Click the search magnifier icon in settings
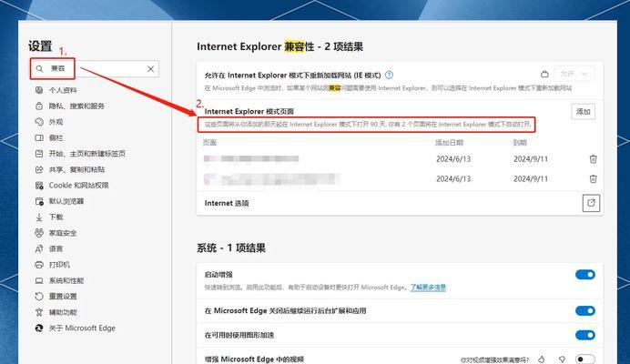Screen dimensions: 630x364 pyautogui.click(x=39, y=68)
